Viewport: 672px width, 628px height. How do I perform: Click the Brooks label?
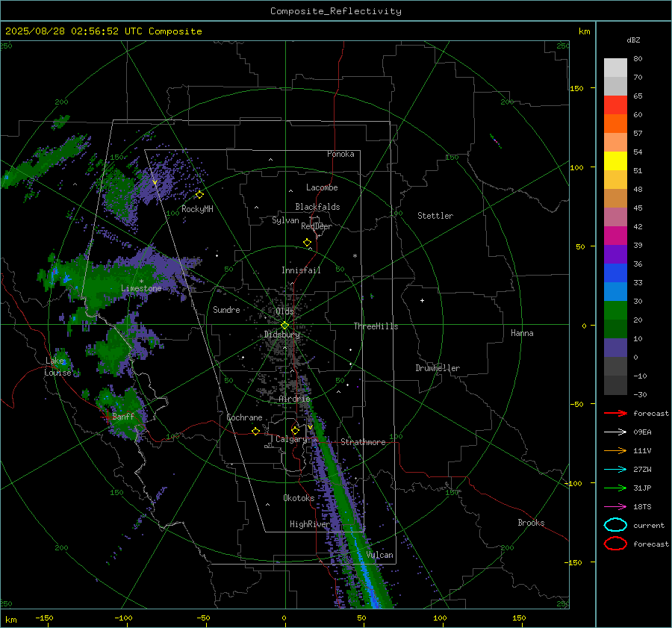[x=531, y=523]
